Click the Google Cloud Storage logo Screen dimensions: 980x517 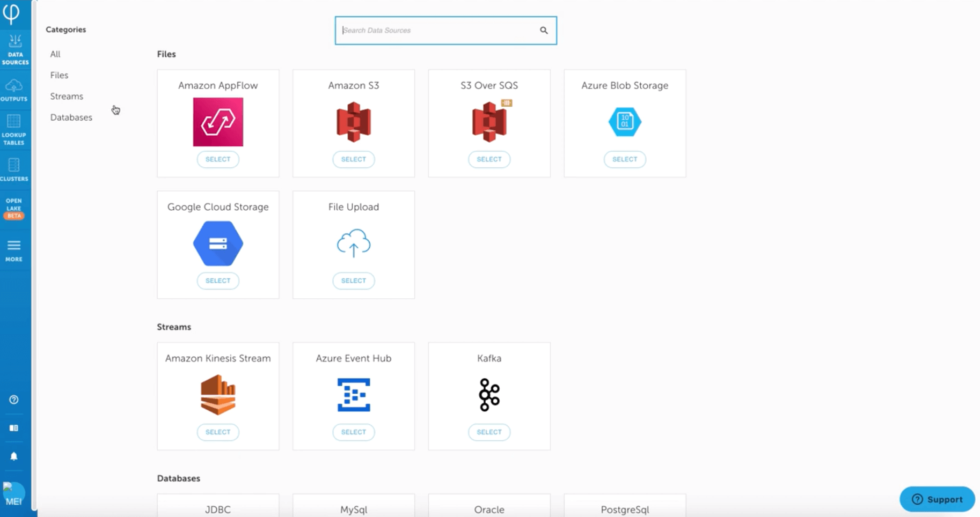point(218,243)
